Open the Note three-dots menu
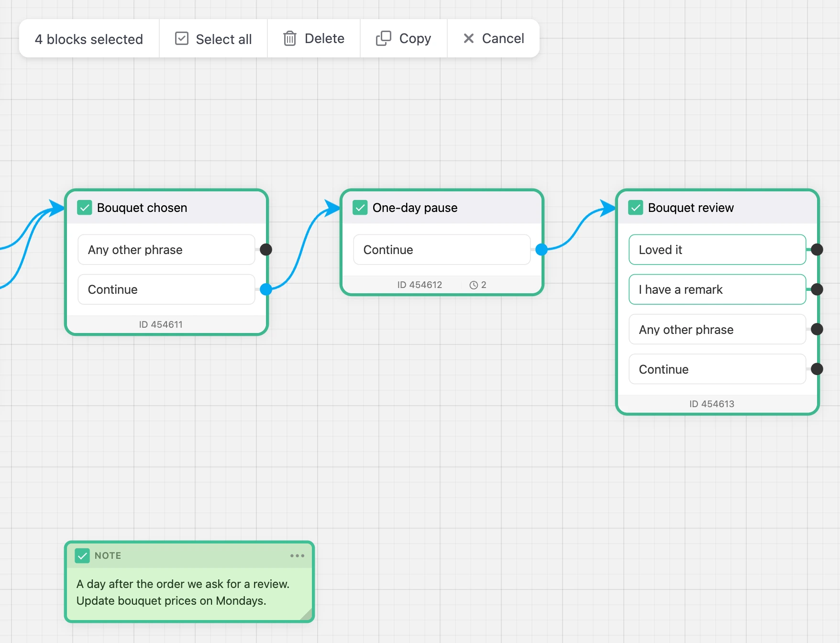 (297, 555)
